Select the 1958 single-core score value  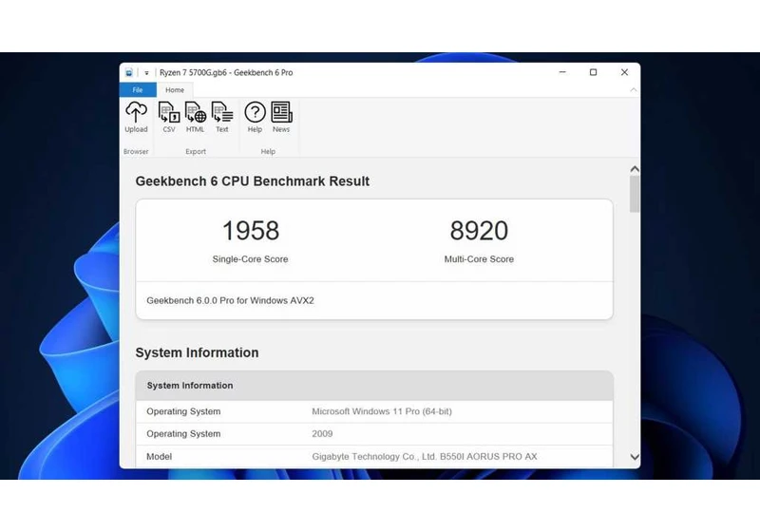pos(251,231)
